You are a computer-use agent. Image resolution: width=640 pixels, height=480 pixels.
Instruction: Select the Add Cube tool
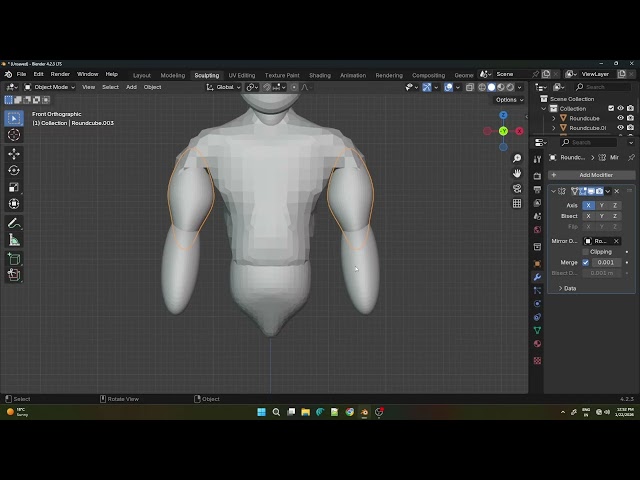pos(14,259)
